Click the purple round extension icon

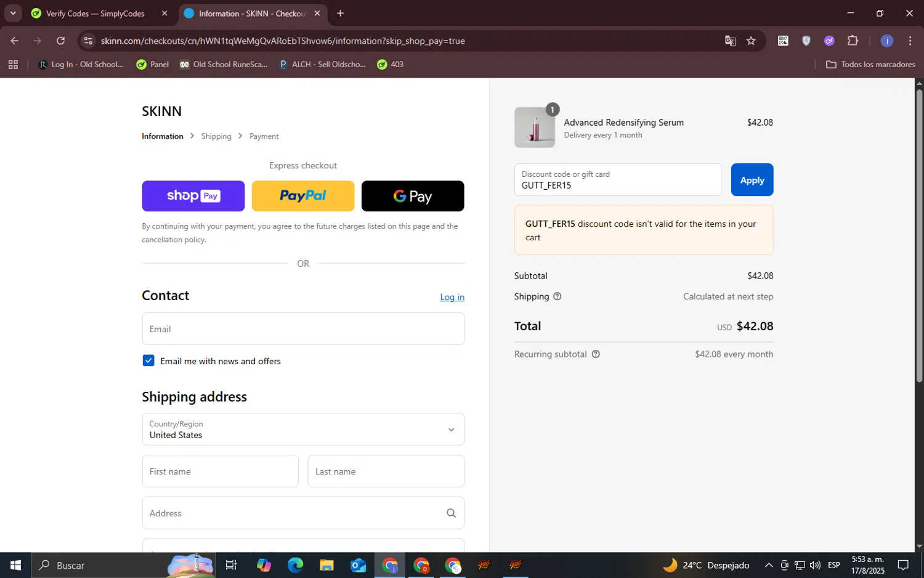(x=829, y=41)
